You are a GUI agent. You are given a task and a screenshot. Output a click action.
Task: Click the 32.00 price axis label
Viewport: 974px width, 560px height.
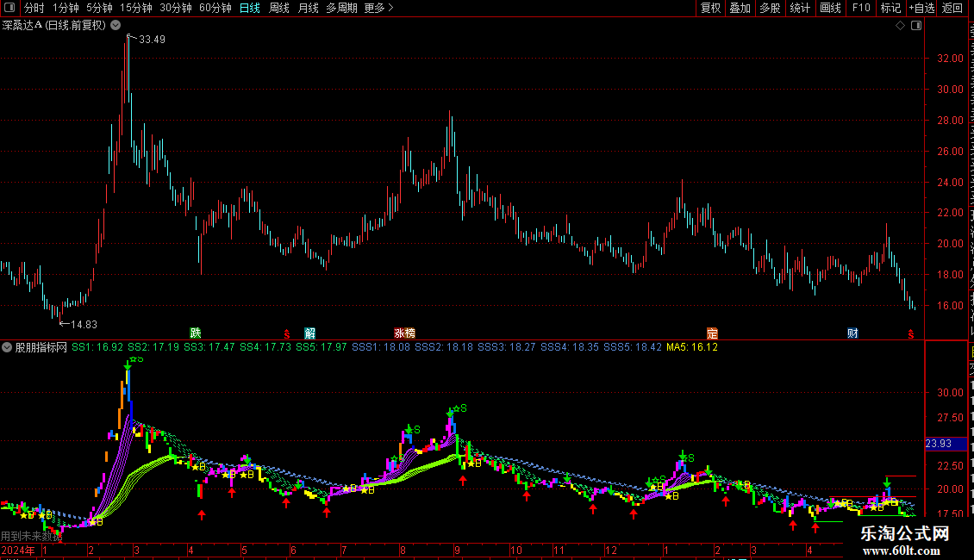tap(950, 59)
